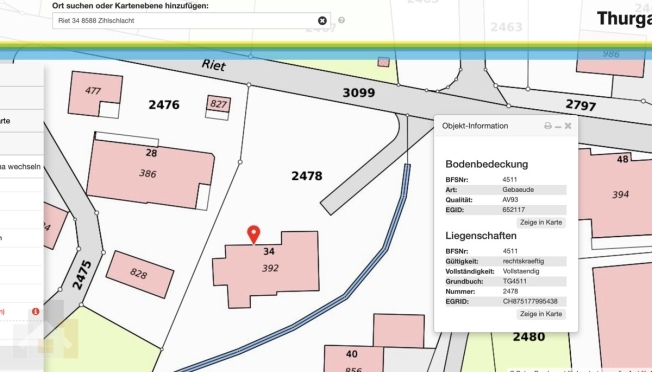Screen dimensions: 652x372
Task: Click the EGRID value CH875177995438
Action: (530, 301)
